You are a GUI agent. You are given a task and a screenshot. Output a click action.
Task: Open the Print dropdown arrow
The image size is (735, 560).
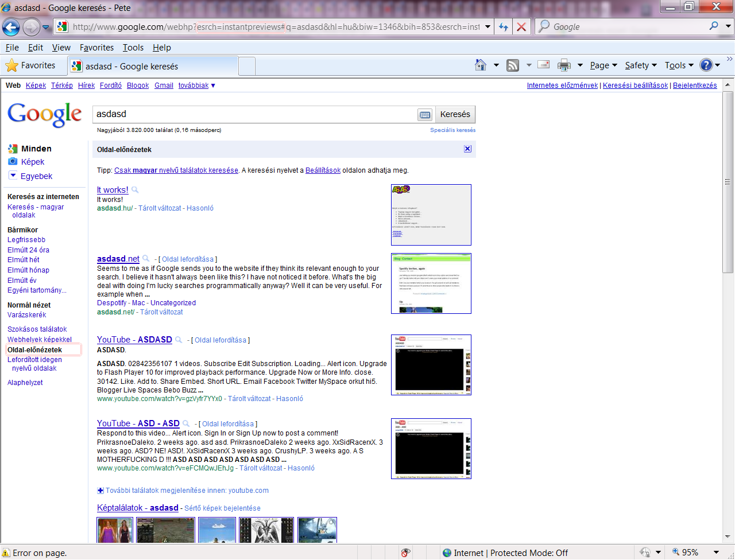click(x=580, y=65)
